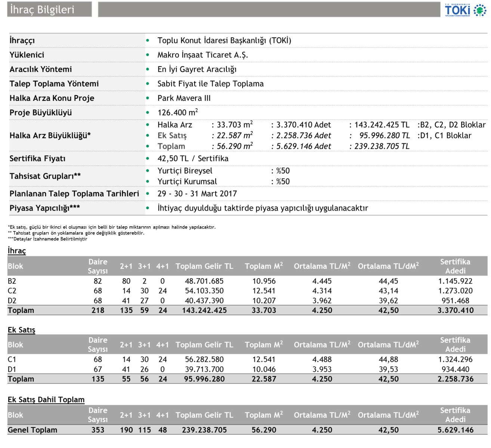
Task: Click Makro İnşaat Ticaret A.Ş. text
Action: point(203,55)
